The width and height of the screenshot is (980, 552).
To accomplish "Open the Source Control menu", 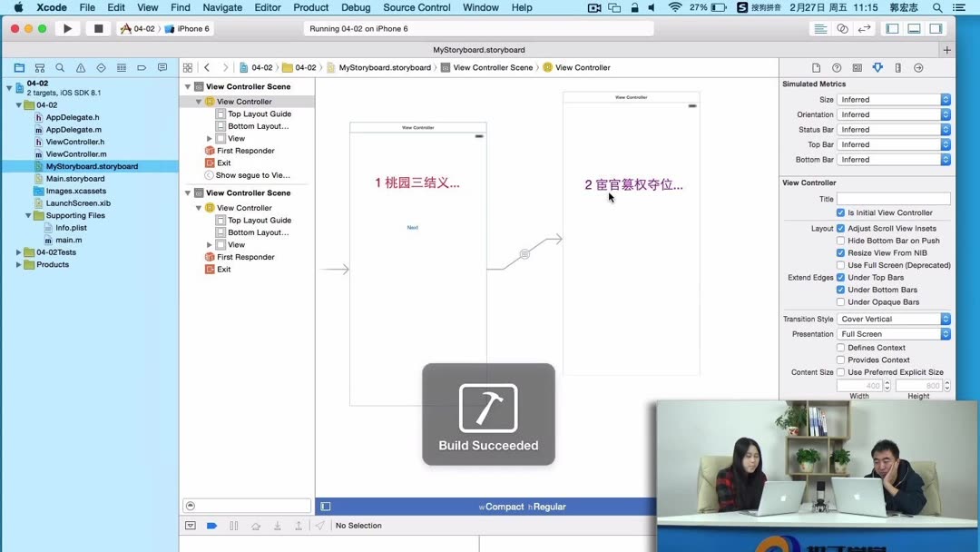I will (x=416, y=7).
